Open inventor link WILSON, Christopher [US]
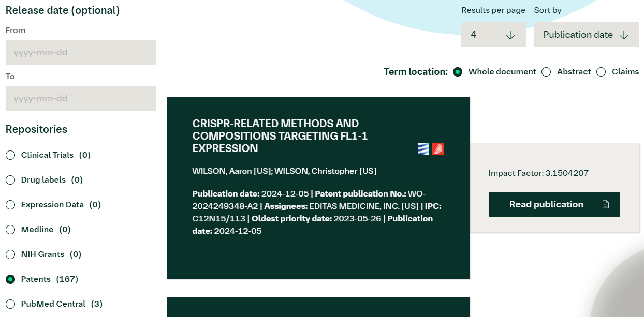The image size is (644, 317). coord(326,171)
